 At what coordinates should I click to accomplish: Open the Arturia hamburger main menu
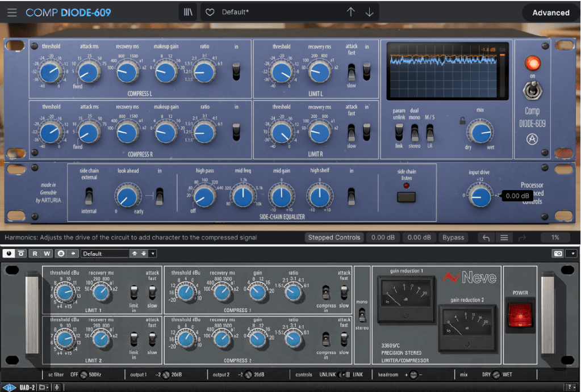pyautogui.click(x=12, y=12)
